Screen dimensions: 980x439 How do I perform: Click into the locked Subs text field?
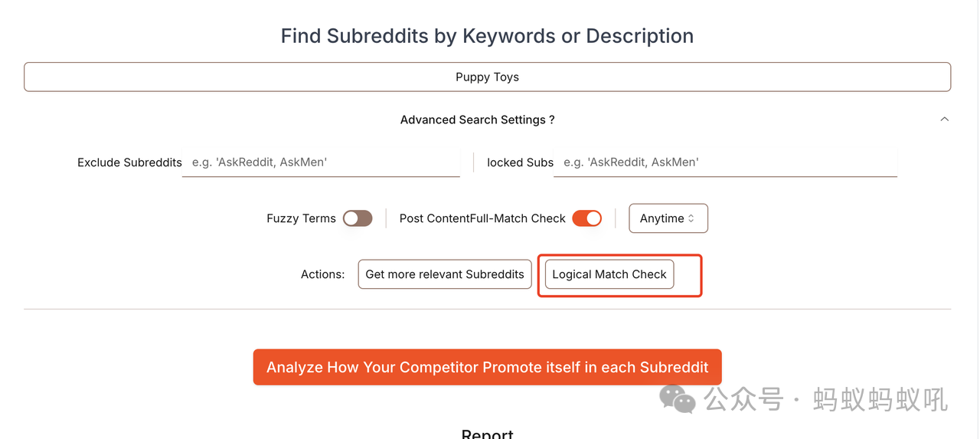pos(724,162)
